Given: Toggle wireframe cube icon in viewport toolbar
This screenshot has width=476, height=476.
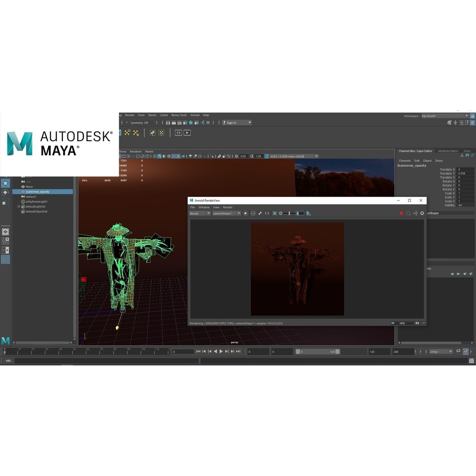Looking at the screenshot, I should click(155, 156).
